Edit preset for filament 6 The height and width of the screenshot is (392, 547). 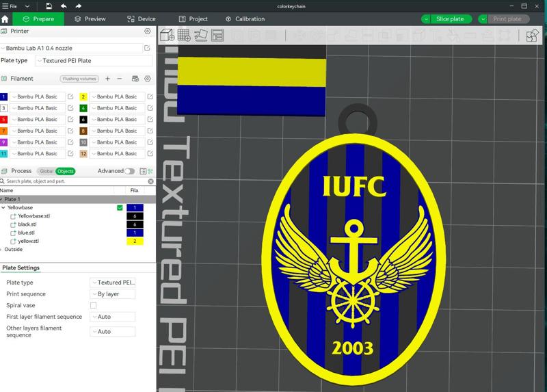150,120
